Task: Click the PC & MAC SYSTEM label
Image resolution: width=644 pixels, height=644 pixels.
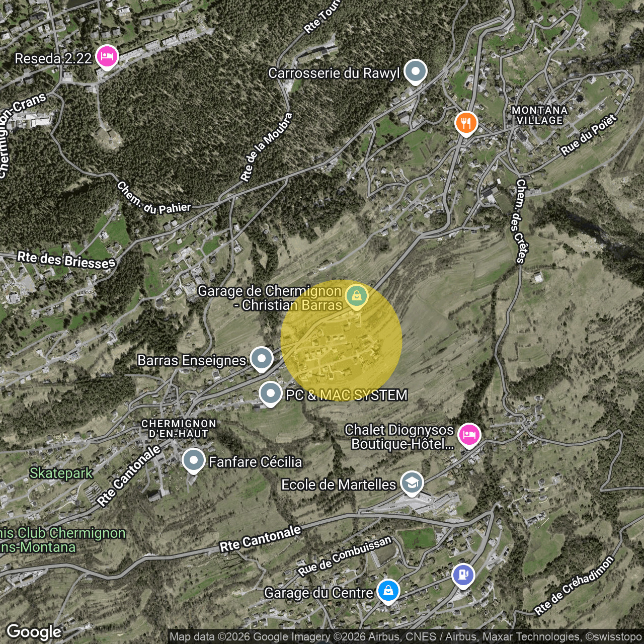Action: [x=347, y=395]
